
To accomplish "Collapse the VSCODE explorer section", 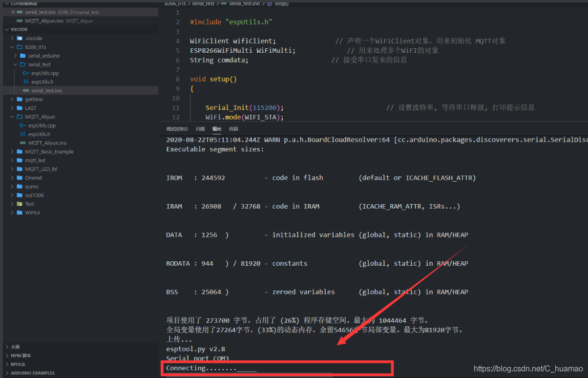I will click(6, 29).
